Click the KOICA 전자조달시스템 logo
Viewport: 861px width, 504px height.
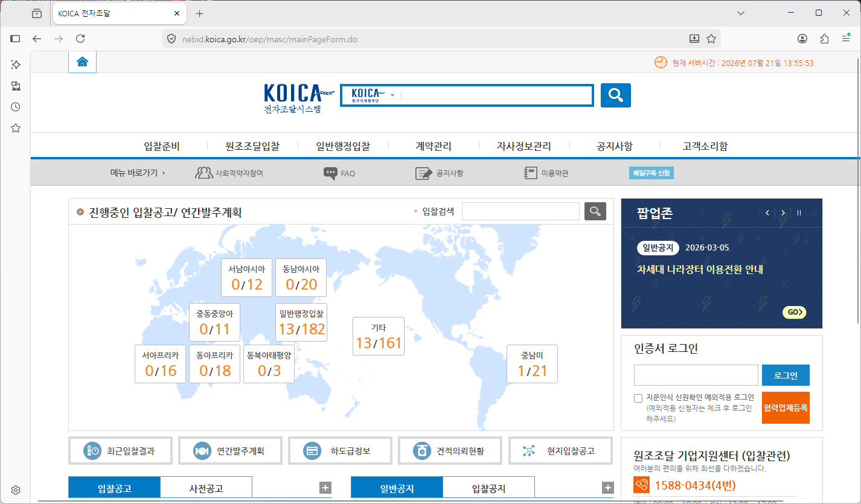tap(299, 98)
